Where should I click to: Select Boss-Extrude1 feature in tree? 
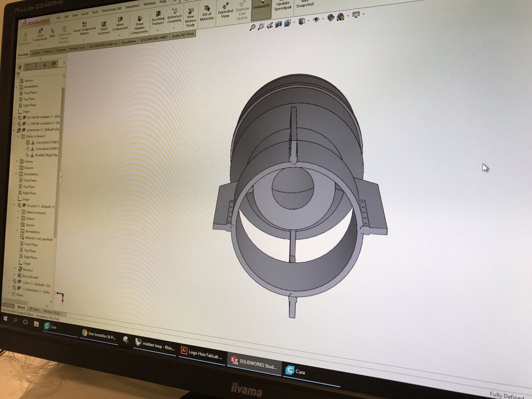28,277
